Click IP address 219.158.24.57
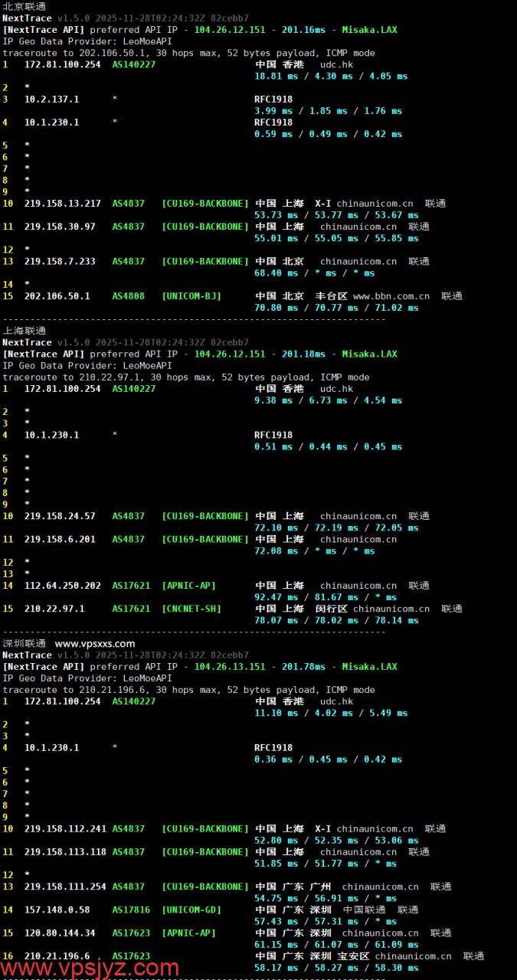The image size is (517, 980). pos(60,517)
